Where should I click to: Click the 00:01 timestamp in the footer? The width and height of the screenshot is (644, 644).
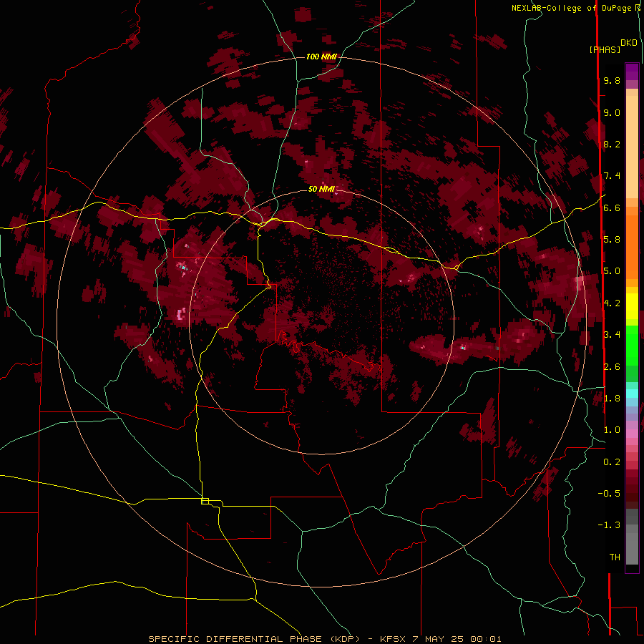[486, 639]
